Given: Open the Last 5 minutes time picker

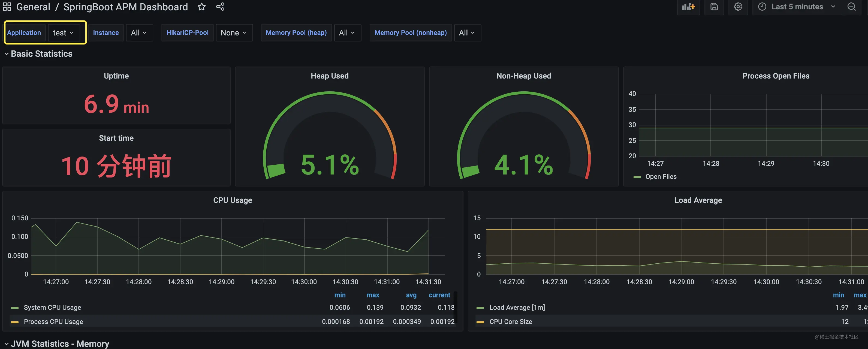Looking at the screenshot, I should coord(797,7).
